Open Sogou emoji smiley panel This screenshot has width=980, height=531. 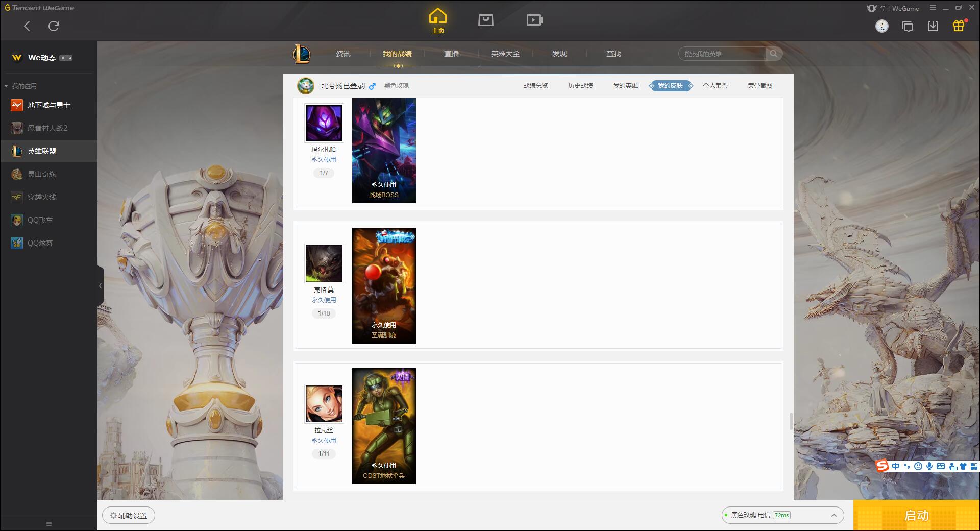point(918,466)
